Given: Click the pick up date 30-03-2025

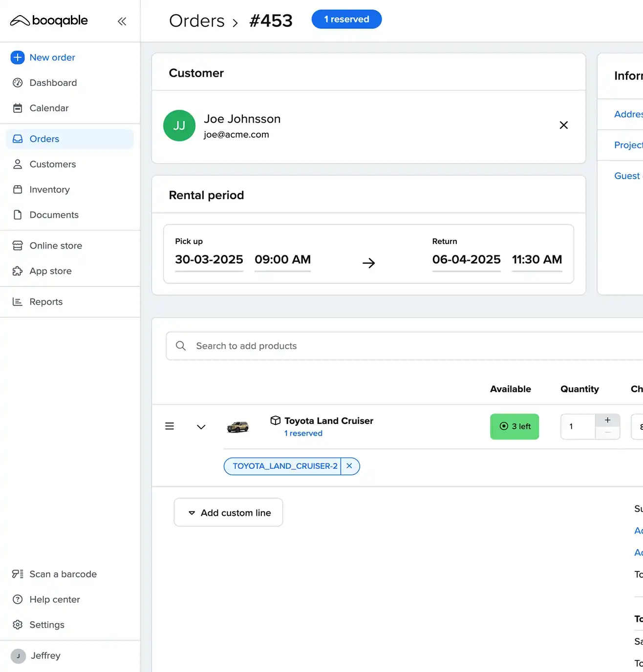Looking at the screenshot, I should click(209, 260).
